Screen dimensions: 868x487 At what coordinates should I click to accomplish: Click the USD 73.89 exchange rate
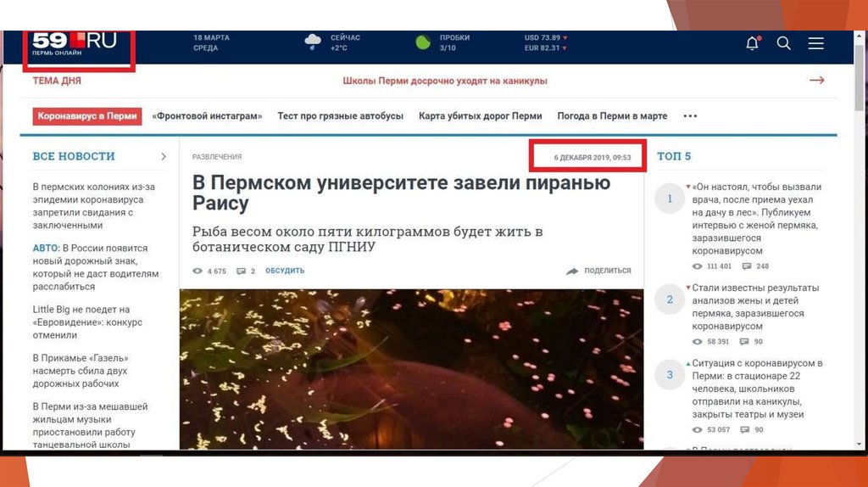(546, 37)
